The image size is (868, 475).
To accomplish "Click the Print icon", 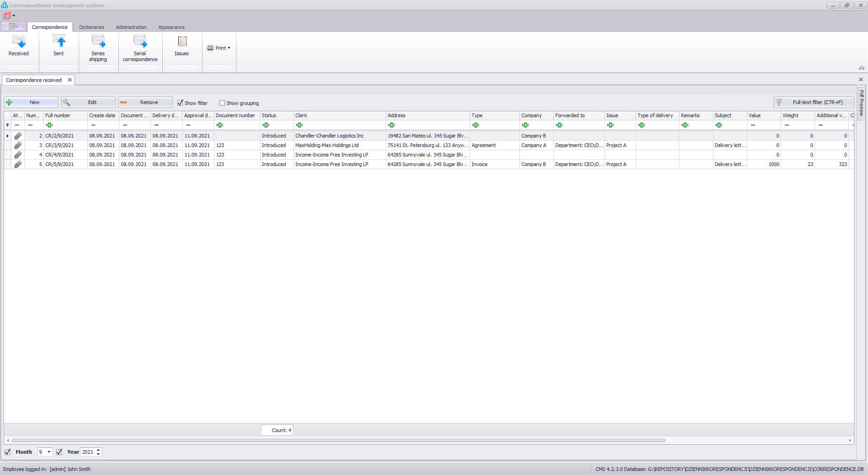I will [211, 48].
